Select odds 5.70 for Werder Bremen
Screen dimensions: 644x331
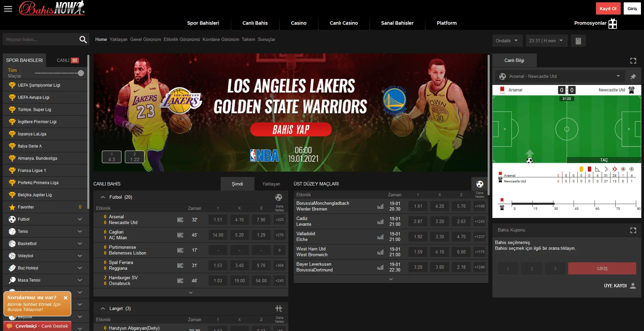[461, 206]
